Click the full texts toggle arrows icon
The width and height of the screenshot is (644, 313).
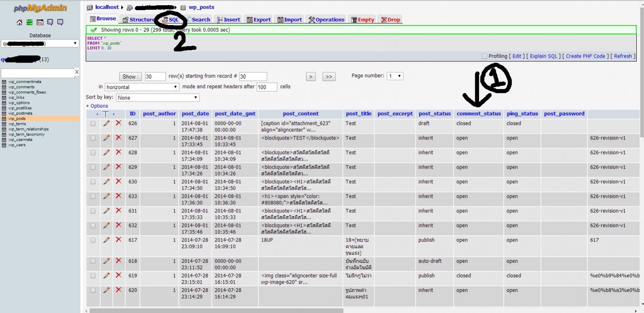coord(105,114)
